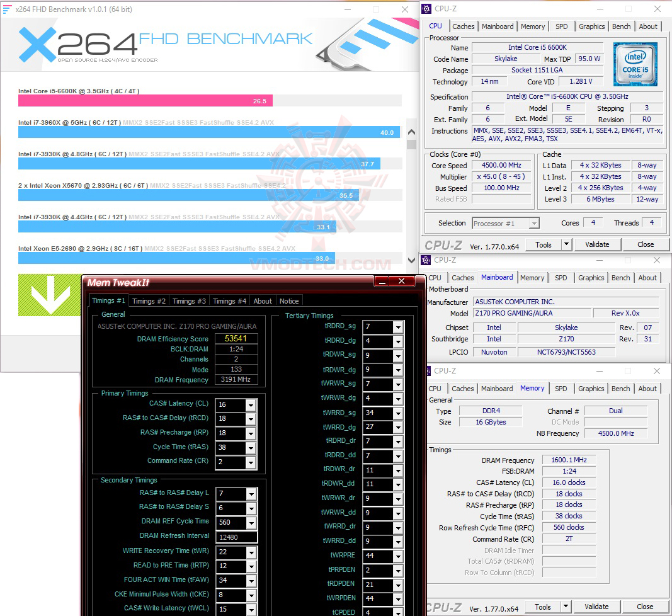Click the Validate button in CPU-Z
Image resolution: width=672 pixels, height=616 pixels.
click(596, 244)
